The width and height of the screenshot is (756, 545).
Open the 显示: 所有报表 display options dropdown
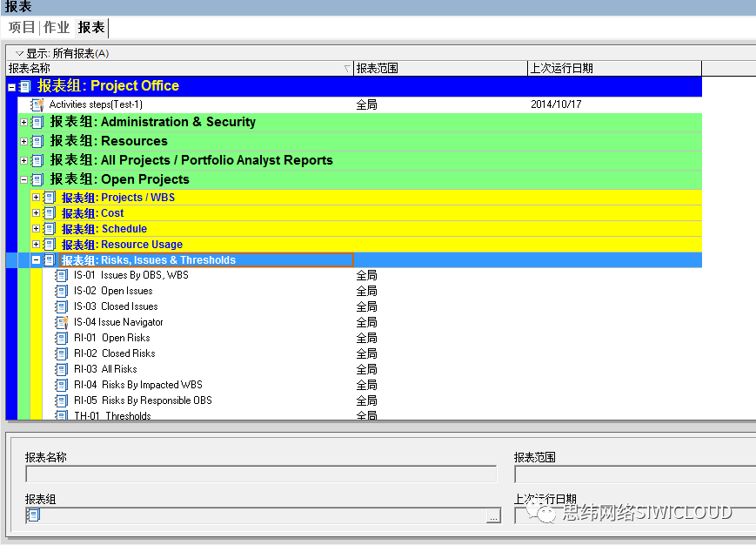point(62,53)
